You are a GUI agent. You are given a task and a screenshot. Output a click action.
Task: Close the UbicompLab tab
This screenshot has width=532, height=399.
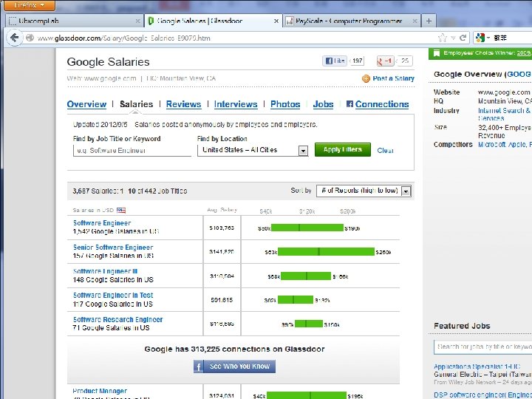point(137,21)
